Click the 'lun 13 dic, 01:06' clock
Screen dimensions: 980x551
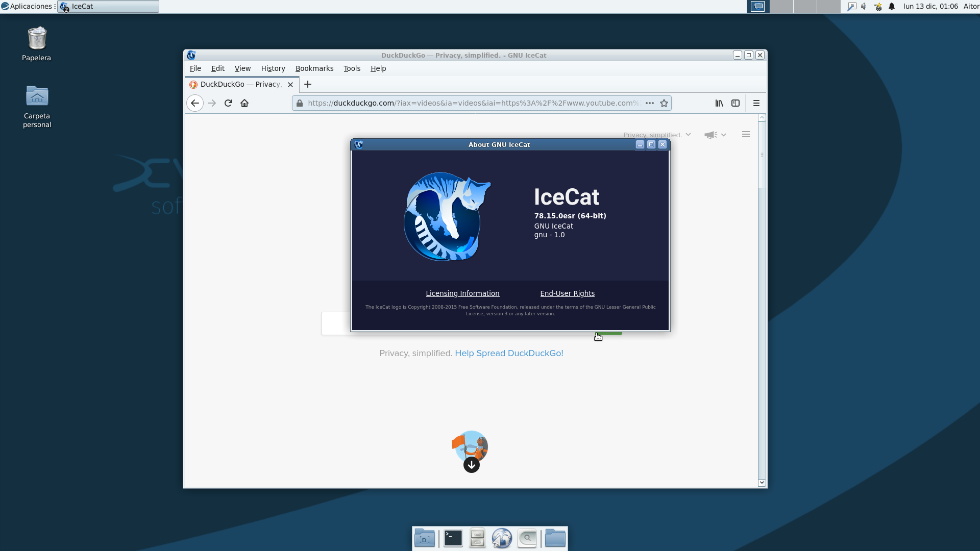coord(930,6)
